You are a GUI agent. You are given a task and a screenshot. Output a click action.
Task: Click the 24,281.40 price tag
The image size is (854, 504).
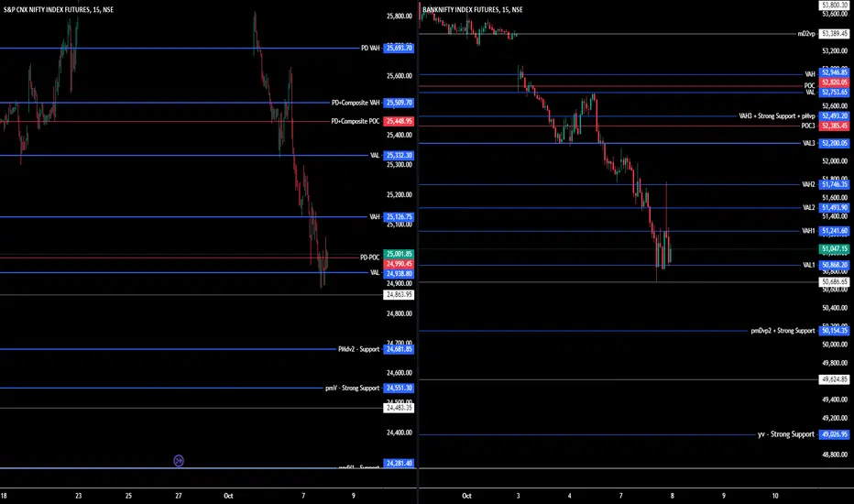click(x=399, y=463)
